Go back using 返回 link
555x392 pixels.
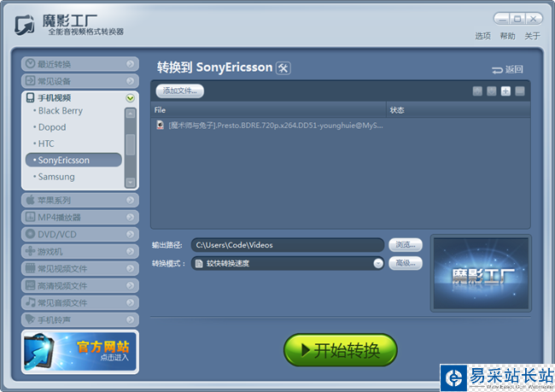pyautogui.click(x=507, y=69)
